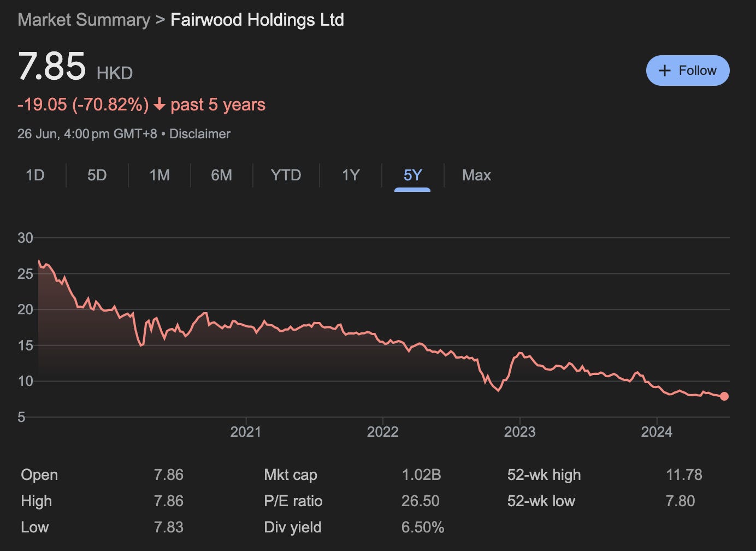Click the red down arrow icon
This screenshot has height=551, width=756.
coord(160,104)
